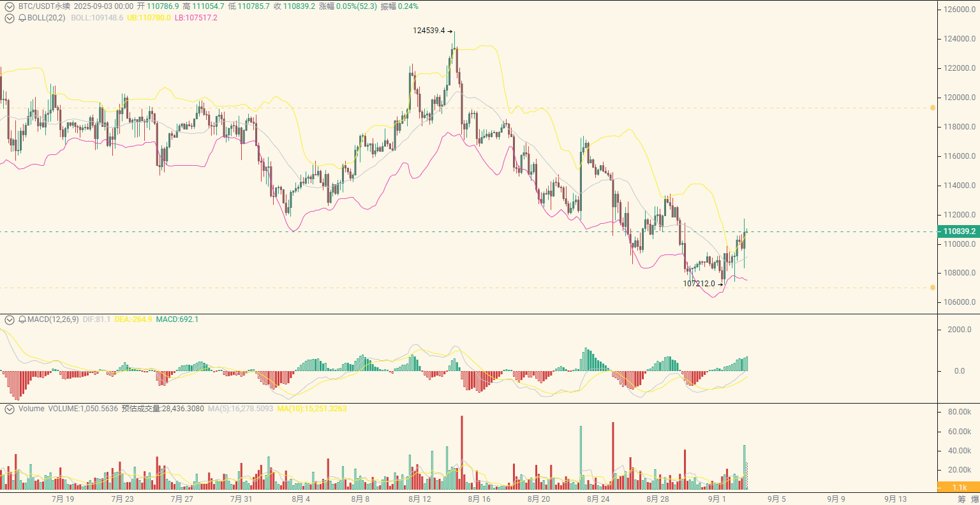The height and width of the screenshot is (505, 980).
Task: Click the Volume indicator label
Action: point(31,409)
